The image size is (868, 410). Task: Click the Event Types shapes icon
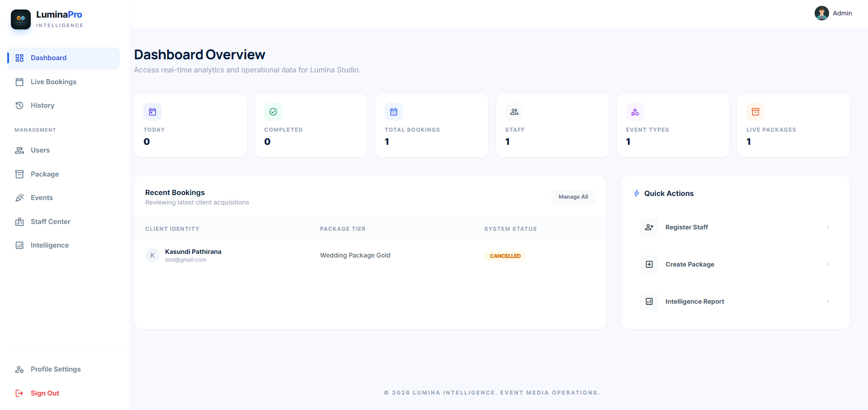coord(635,112)
